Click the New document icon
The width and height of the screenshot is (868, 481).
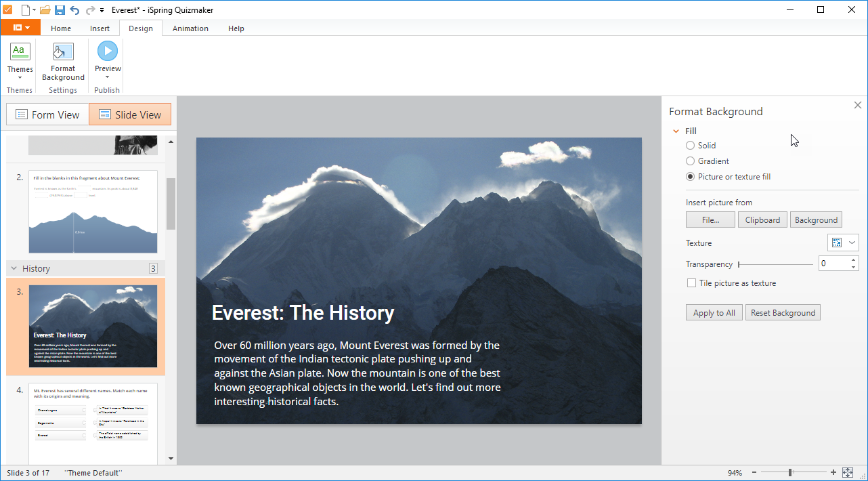tap(26, 10)
